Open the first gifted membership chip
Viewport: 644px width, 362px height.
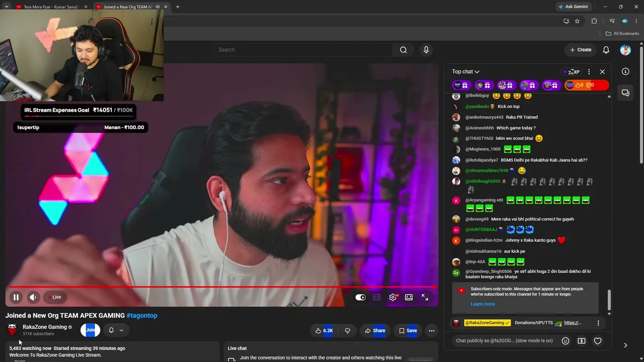[x=461, y=85]
